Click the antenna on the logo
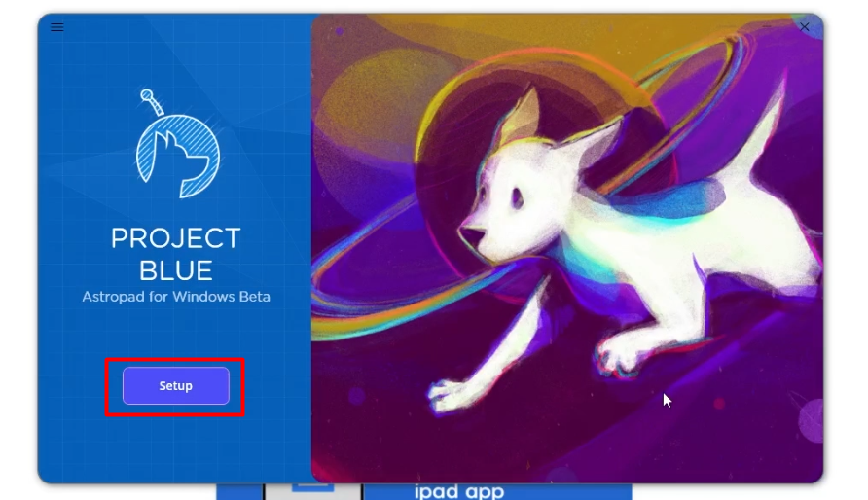Viewport: 868px width, 500px height. [x=151, y=102]
